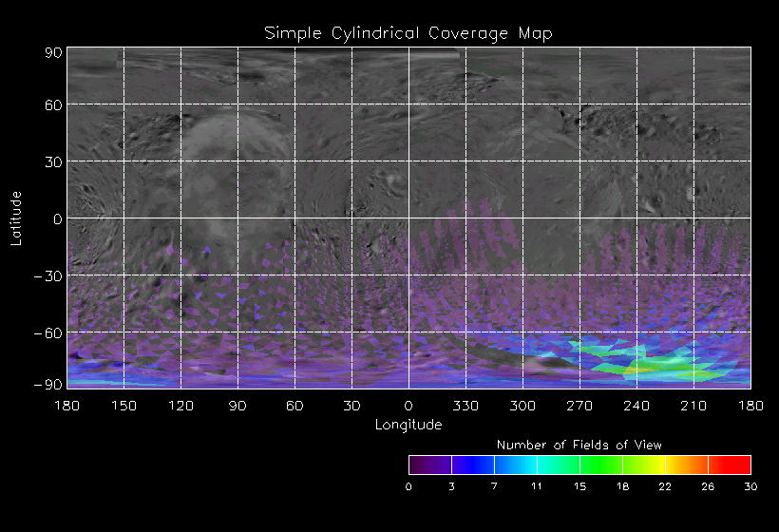The image size is (779, 532).
Task: Select the red 26–30 color bar segment
Action: coord(730,465)
